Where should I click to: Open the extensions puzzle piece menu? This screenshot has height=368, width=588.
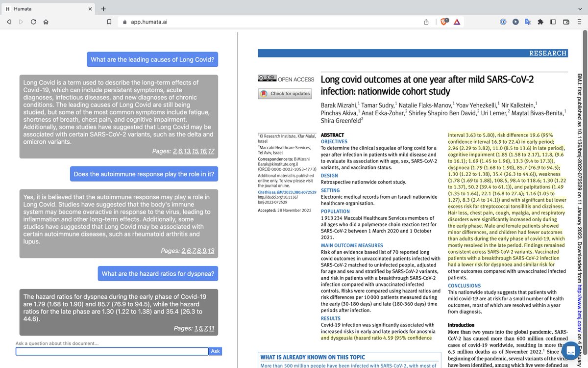540,22
